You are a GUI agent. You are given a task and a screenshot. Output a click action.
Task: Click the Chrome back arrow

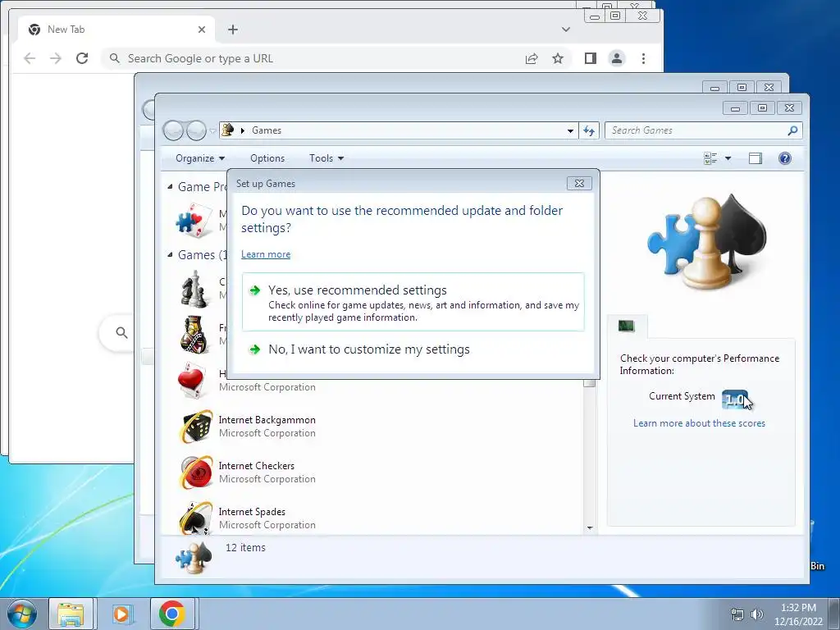point(30,58)
